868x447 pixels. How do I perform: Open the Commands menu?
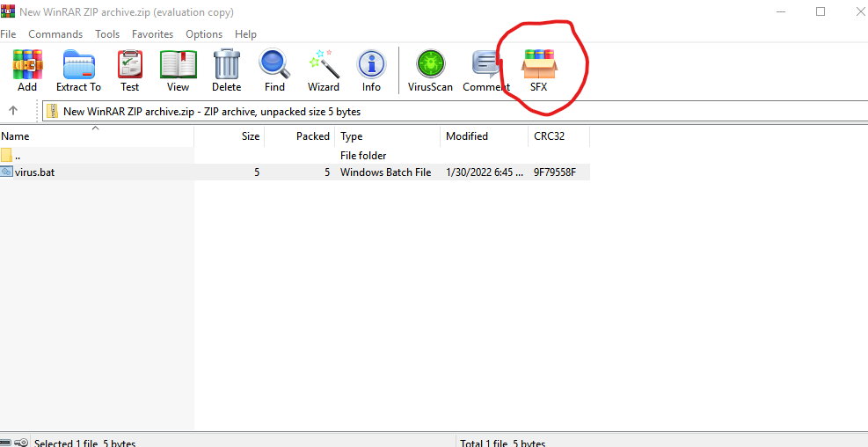pyautogui.click(x=55, y=33)
